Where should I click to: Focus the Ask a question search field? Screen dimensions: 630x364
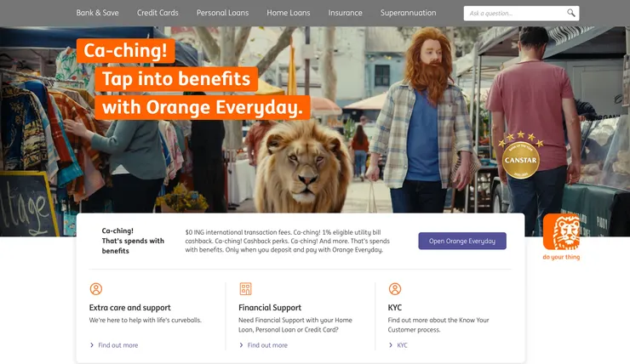(x=515, y=14)
